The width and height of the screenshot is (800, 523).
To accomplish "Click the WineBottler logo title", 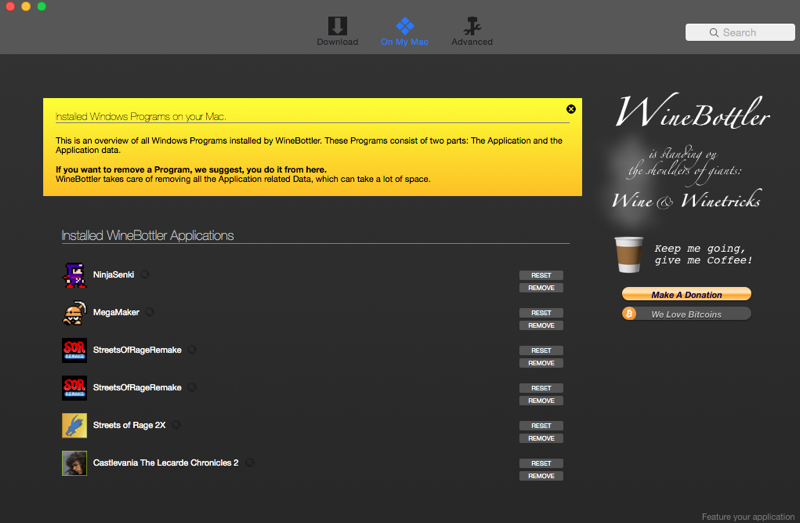I will click(x=692, y=111).
